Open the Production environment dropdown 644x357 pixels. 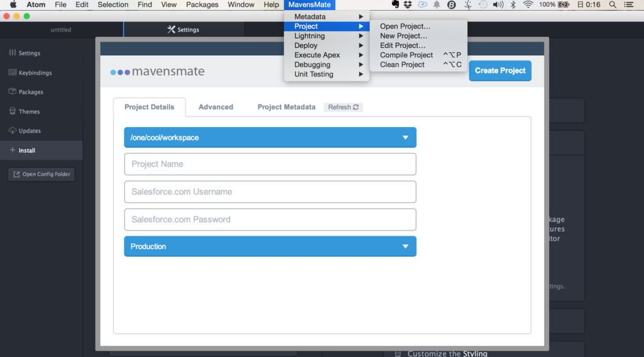click(x=270, y=246)
